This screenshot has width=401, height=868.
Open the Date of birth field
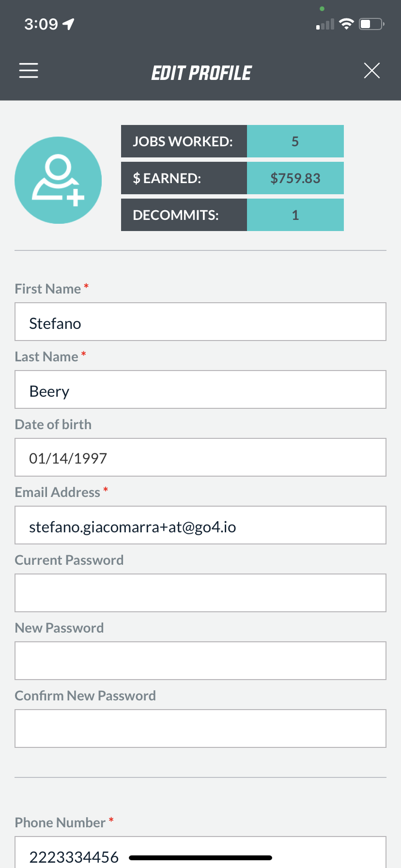point(200,457)
